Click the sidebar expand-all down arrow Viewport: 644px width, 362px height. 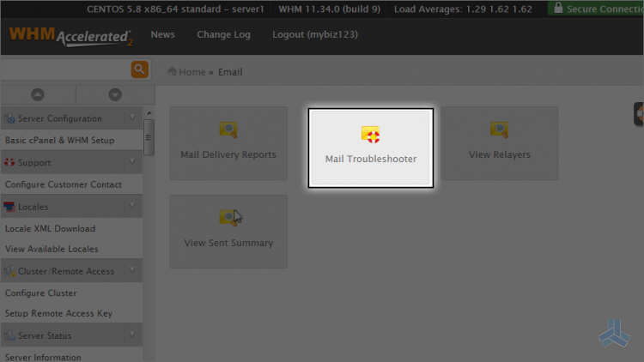115,95
